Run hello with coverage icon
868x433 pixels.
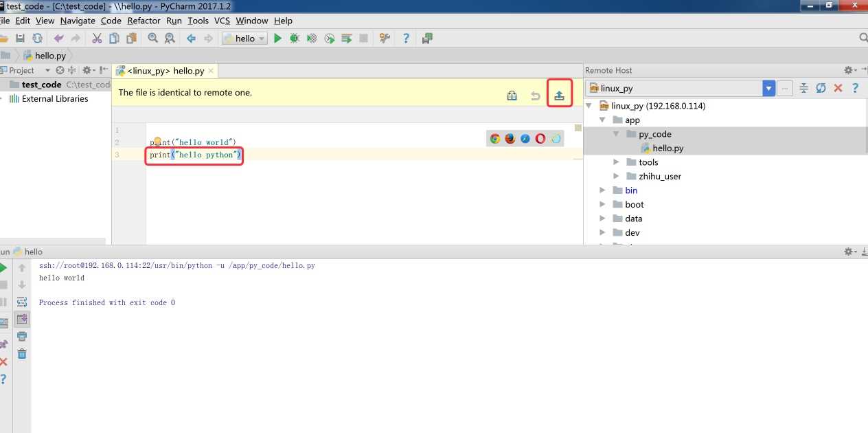(312, 38)
